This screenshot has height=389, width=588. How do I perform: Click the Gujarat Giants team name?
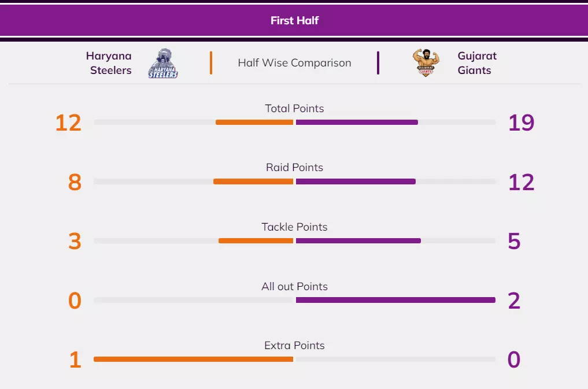476,63
